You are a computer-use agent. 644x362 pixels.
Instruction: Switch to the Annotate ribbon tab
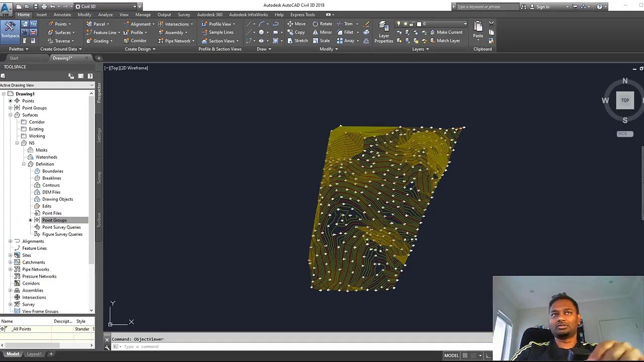pyautogui.click(x=62, y=15)
